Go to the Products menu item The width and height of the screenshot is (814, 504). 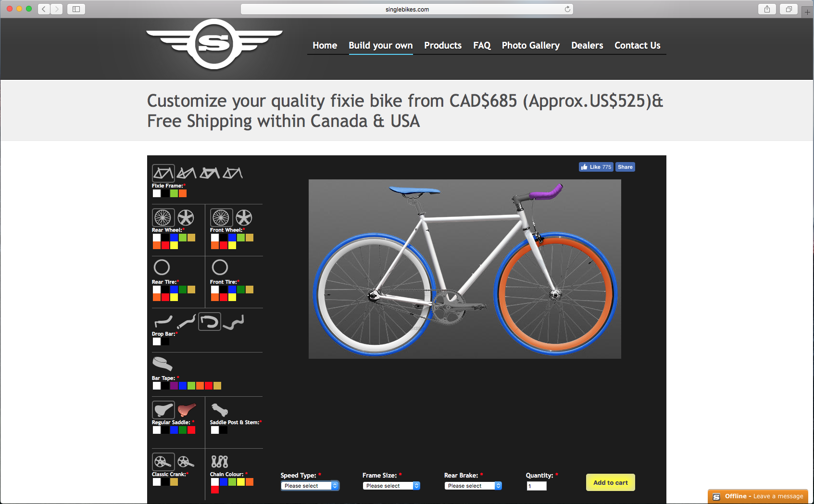pyautogui.click(x=443, y=45)
